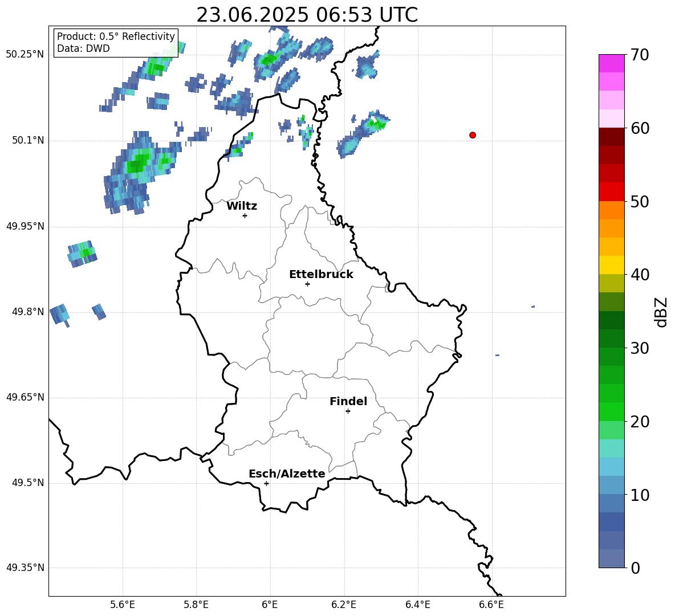Click the colorbar tick value 30
This screenshot has width=675, height=616.
pyautogui.click(x=640, y=348)
